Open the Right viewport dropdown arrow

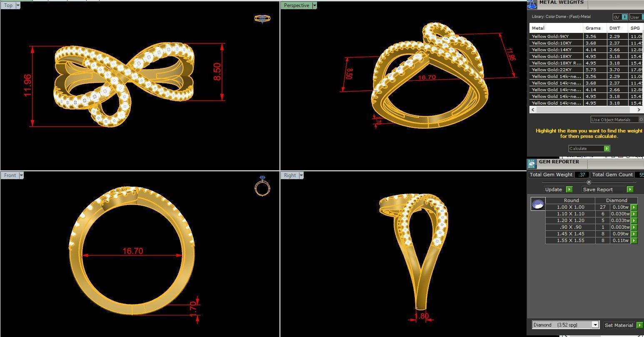[301, 175]
